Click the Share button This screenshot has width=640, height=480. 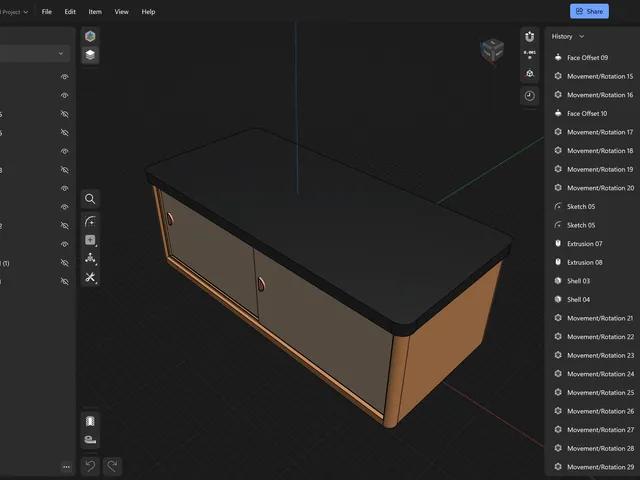[589, 11]
